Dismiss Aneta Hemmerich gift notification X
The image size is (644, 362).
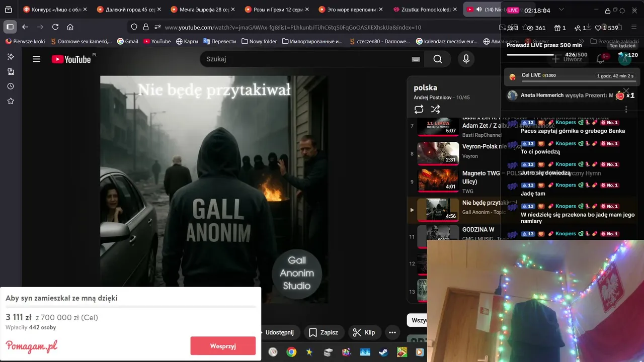coord(626,91)
